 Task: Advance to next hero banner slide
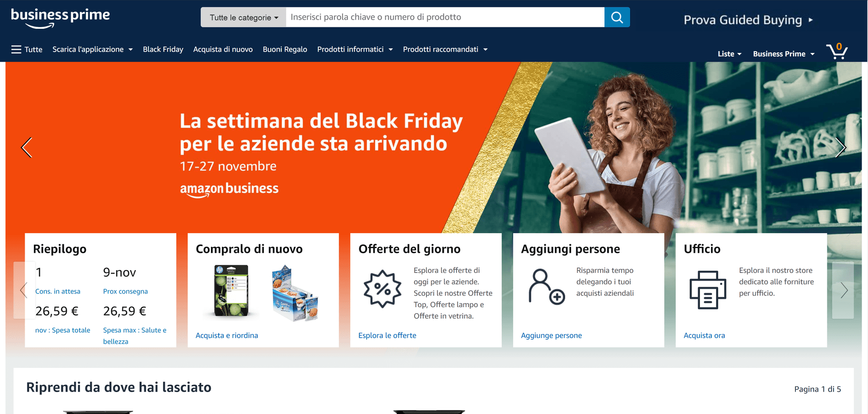pyautogui.click(x=841, y=147)
